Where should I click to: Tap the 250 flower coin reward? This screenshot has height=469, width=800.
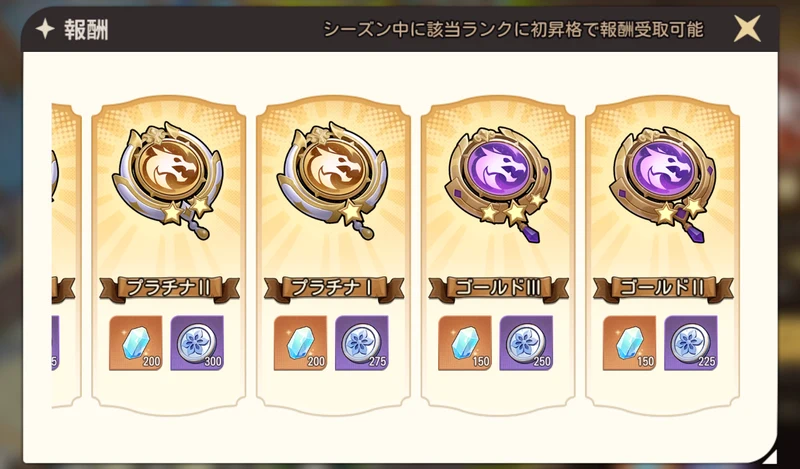pyautogui.click(x=526, y=343)
